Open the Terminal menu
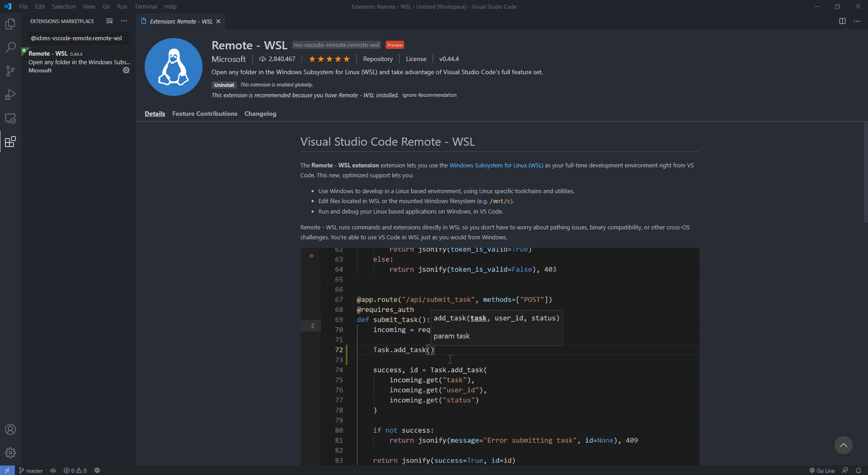Image resolution: width=868 pixels, height=475 pixels. [x=146, y=6]
